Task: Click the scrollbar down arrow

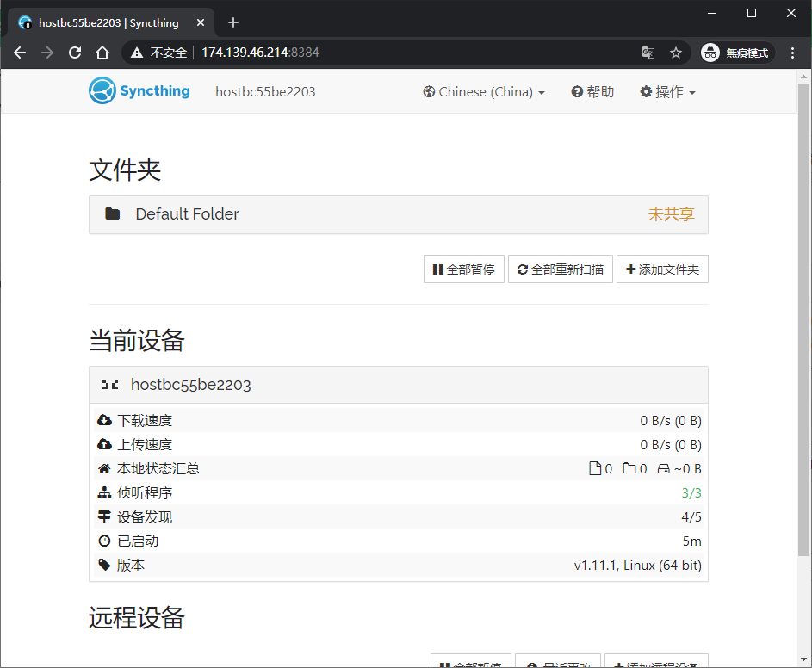Action: pos(803,659)
